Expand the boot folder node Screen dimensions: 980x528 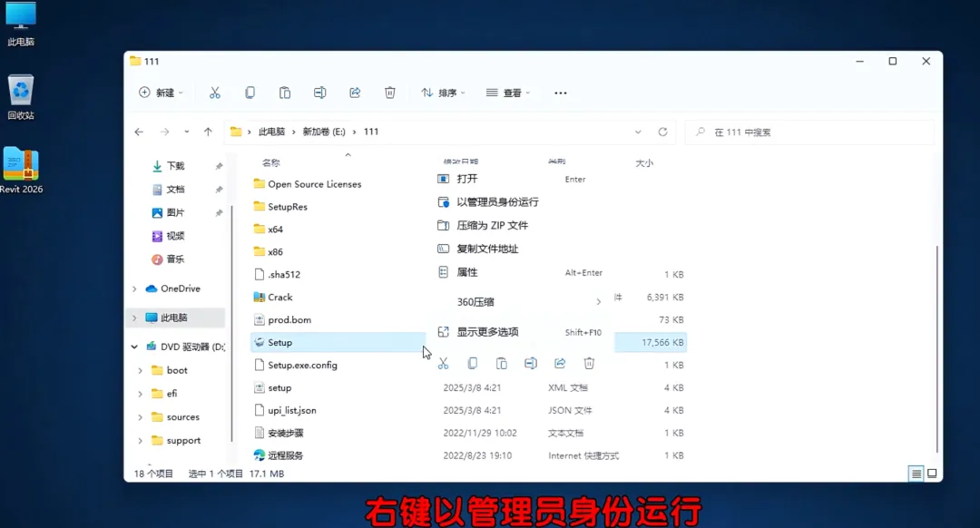point(140,370)
